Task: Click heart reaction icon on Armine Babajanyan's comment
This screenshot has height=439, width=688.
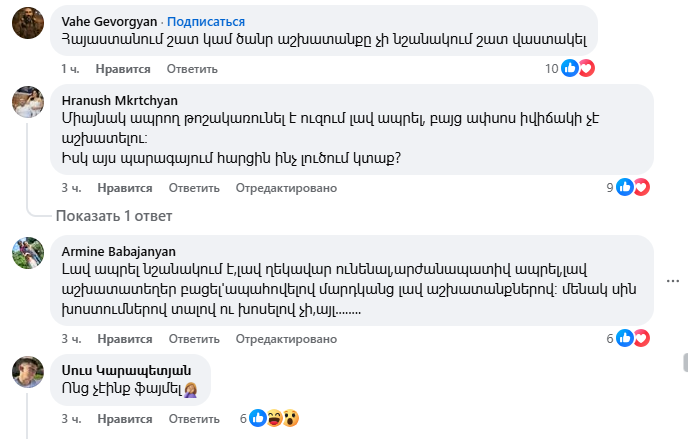Action: (x=641, y=338)
